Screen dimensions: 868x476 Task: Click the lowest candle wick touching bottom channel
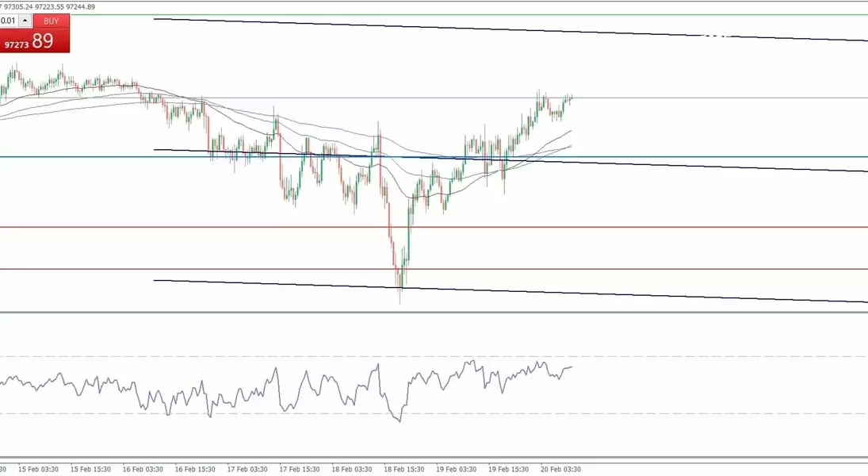tap(400, 300)
